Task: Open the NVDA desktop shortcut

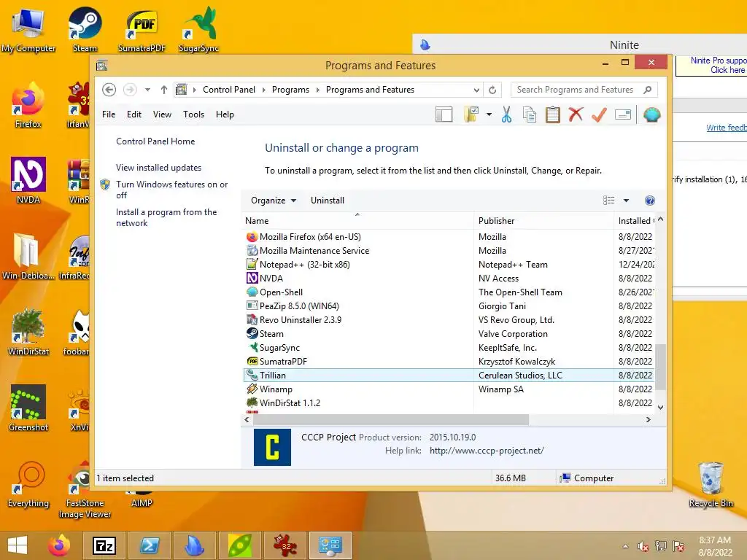Action: point(28,181)
